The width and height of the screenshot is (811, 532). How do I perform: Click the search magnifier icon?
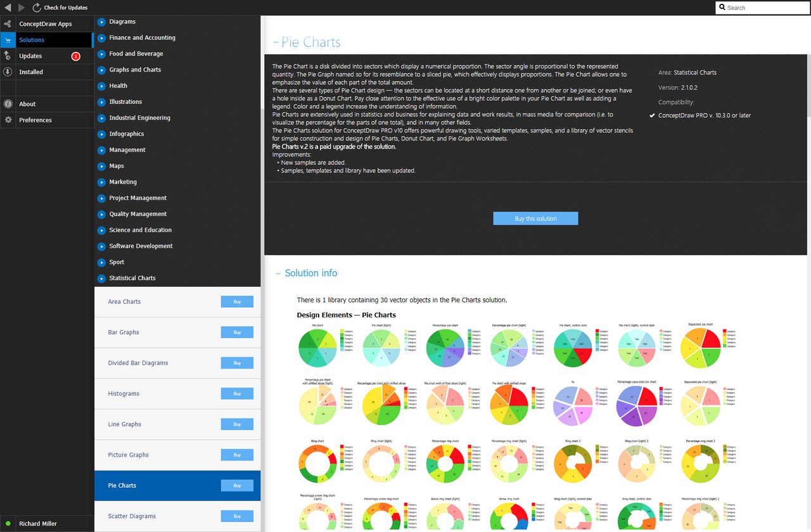coord(722,8)
